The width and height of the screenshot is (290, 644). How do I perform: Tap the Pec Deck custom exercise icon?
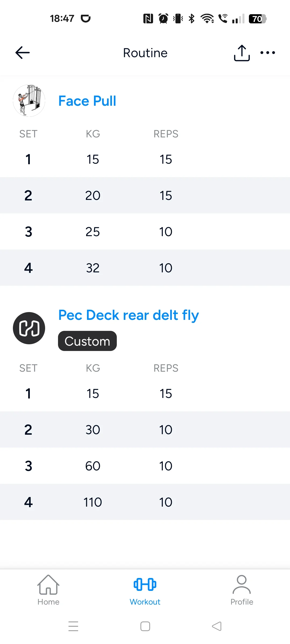[29, 328]
